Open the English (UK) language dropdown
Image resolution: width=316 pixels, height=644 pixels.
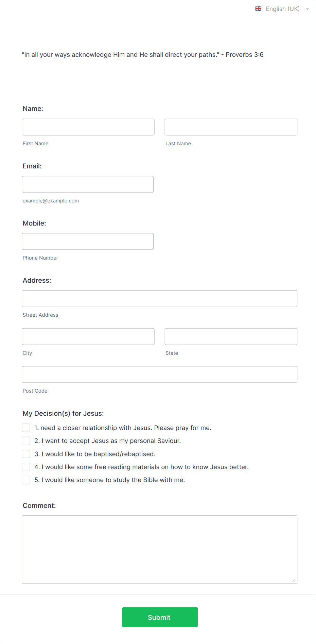(x=282, y=9)
